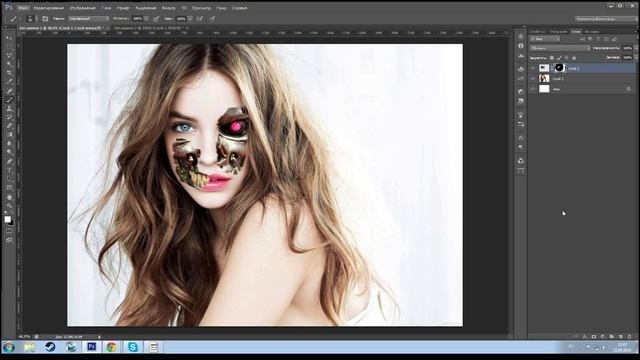Hide layer Слой 2 with eye icon
This screenshot has height=360, width=640.
pos(533,68)
